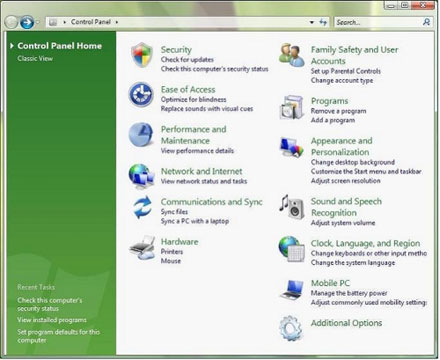The image size is (440, 360).
Task: Open the Performance and Maintenance pie chart icon
Action: point(141,135)
